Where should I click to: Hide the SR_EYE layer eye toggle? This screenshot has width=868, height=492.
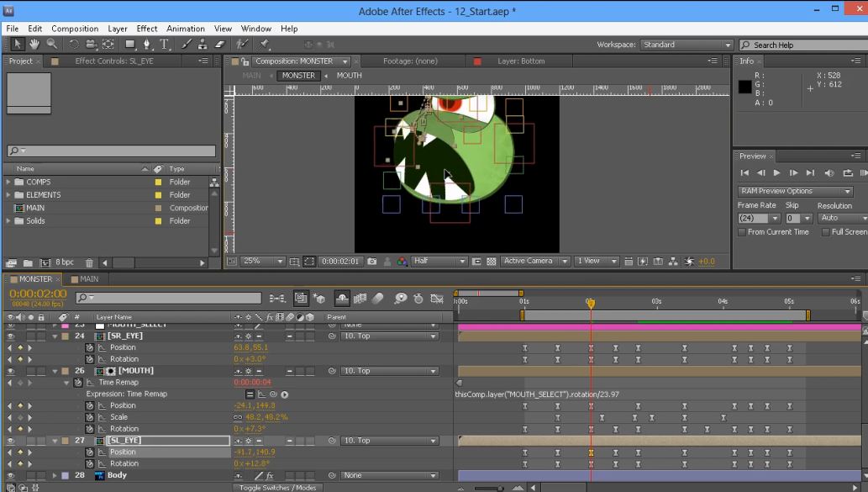click(x=11, y=336)
